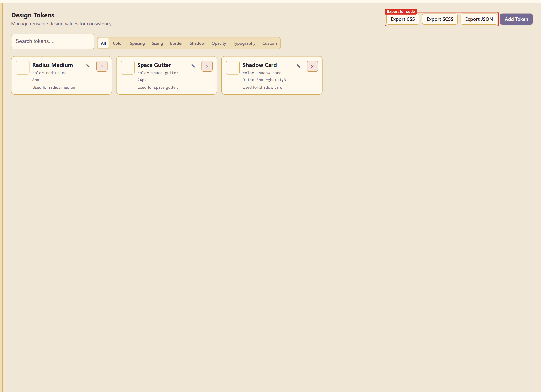Click the Radius Medium color swatch
The image size is (541, 392).
coord(22,67)
